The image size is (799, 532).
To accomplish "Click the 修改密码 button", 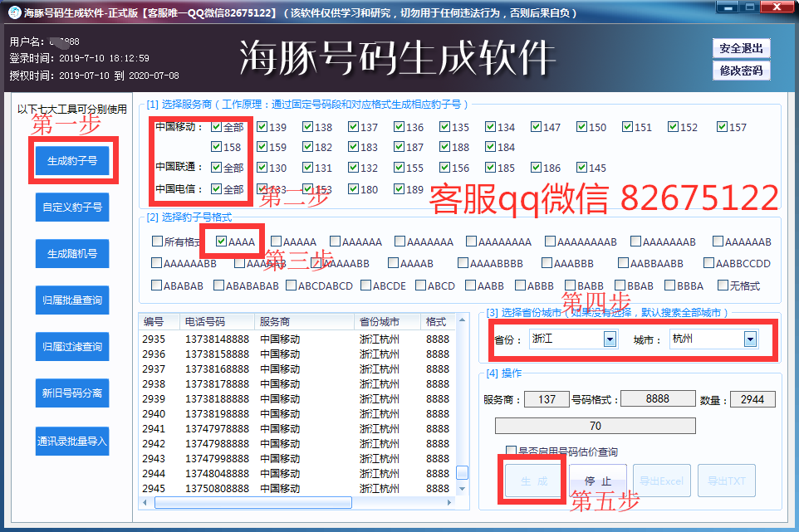I will click(741, 71).
